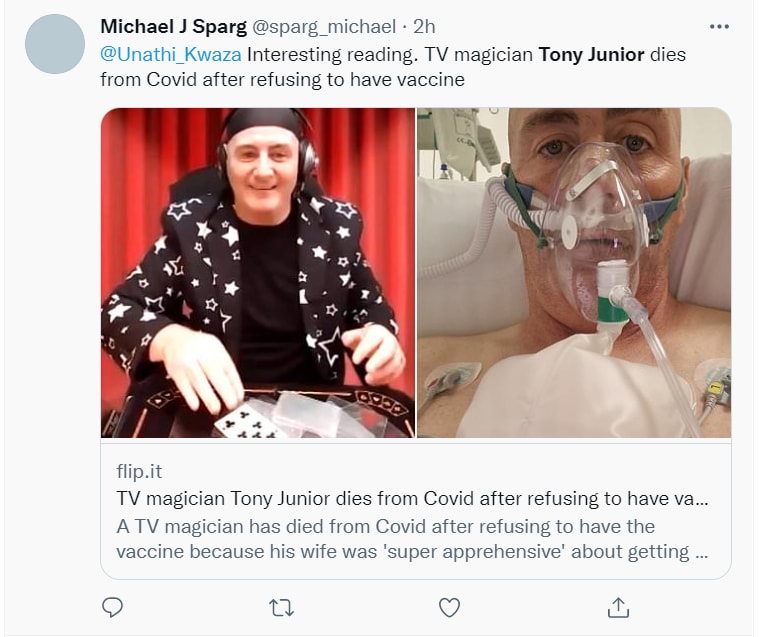
Task: Open the card headline about Tony Junior
Action: [412, 498]
